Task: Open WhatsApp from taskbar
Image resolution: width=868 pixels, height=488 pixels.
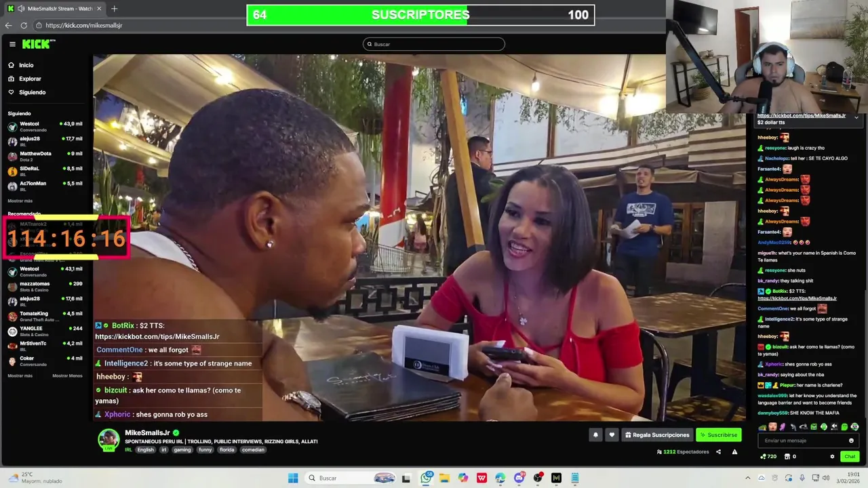Action: pyautogui.click(x=426, y=478)
